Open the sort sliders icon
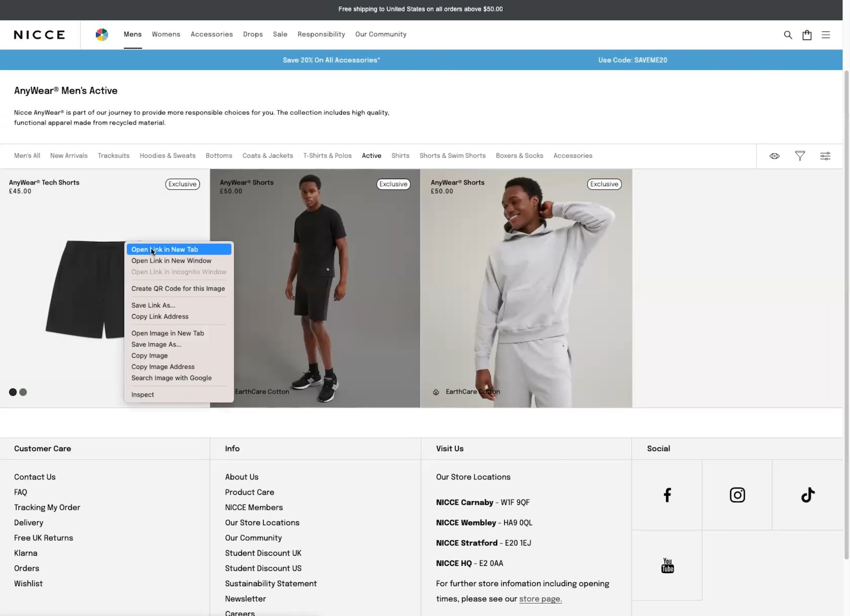 (x=825, y=156)
